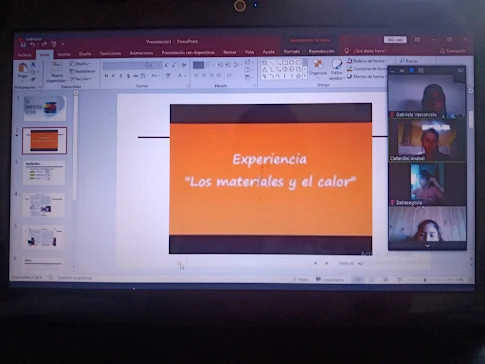
Task: Choose the oval shape in shapes gallery
Action: click(292, 62)
